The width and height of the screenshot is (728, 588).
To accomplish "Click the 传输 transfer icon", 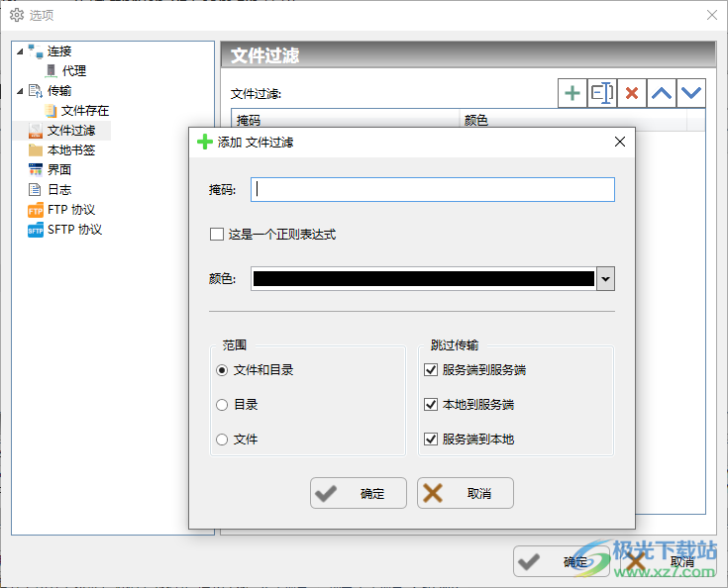I will point(36,90).
